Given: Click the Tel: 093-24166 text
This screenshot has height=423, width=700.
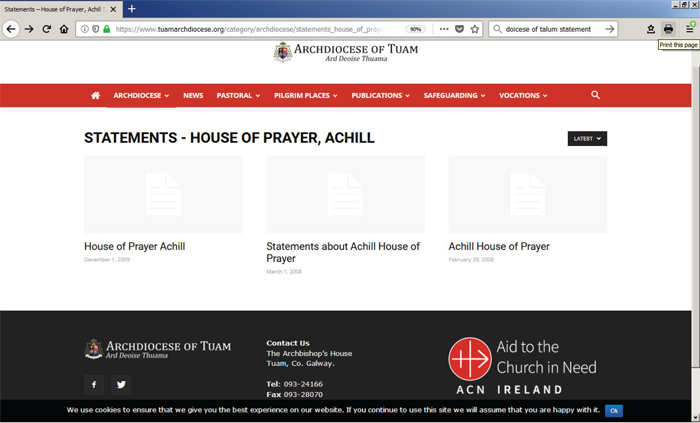Looking at the screenshot, I should point(295,384).
